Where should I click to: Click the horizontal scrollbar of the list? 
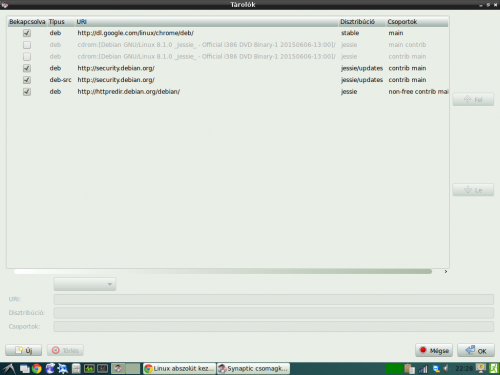tap(223, 272)
